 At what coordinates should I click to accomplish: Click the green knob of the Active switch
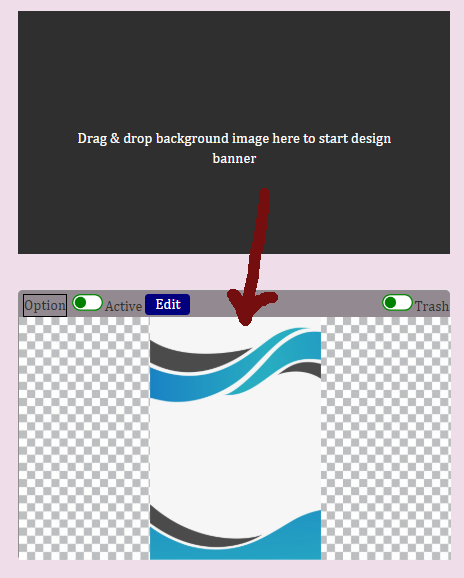[80, 303]
